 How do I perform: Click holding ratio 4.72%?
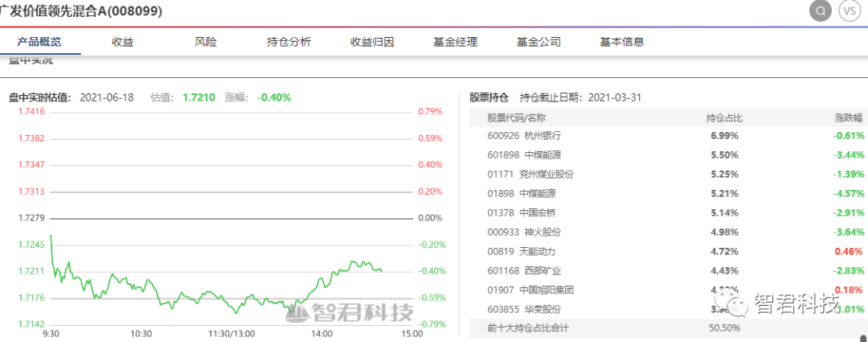(x=725, y=251)
